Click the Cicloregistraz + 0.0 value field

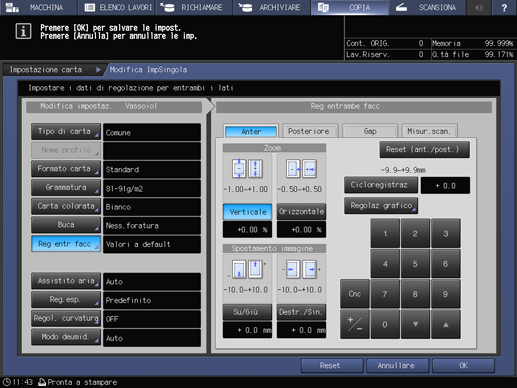coord(445,185)
